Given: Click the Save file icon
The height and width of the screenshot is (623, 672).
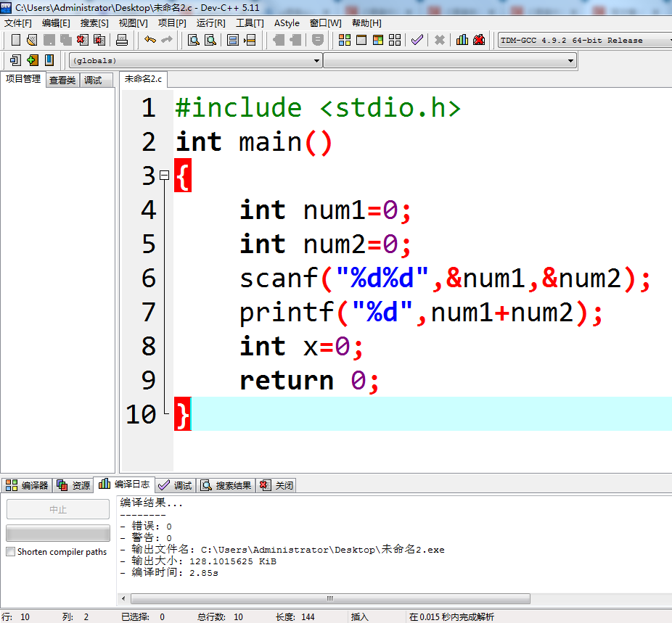Looking at the screenshot, I should (49, 40).
